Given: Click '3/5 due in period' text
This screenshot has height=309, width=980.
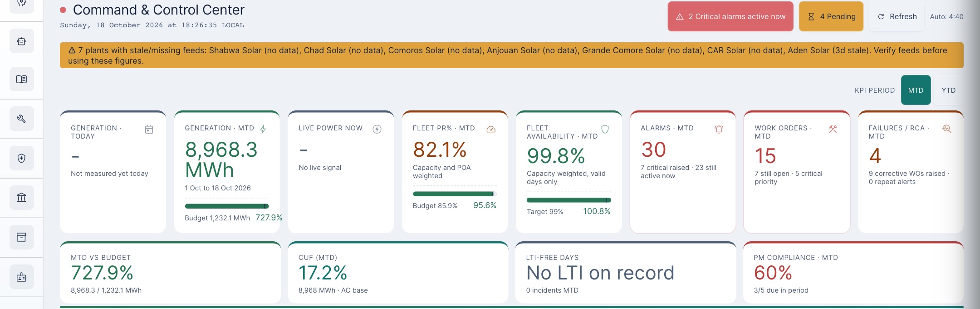Looking at the screenshot, I should [x=781, y=290].
